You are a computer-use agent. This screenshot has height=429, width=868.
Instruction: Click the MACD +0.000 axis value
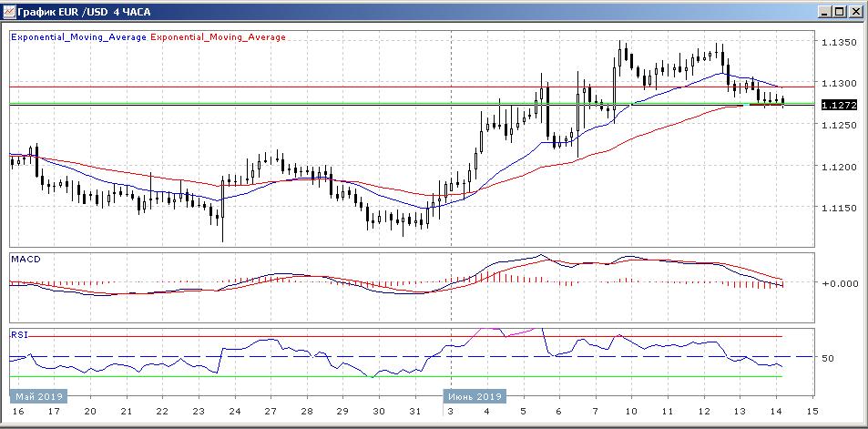[841, 283]
